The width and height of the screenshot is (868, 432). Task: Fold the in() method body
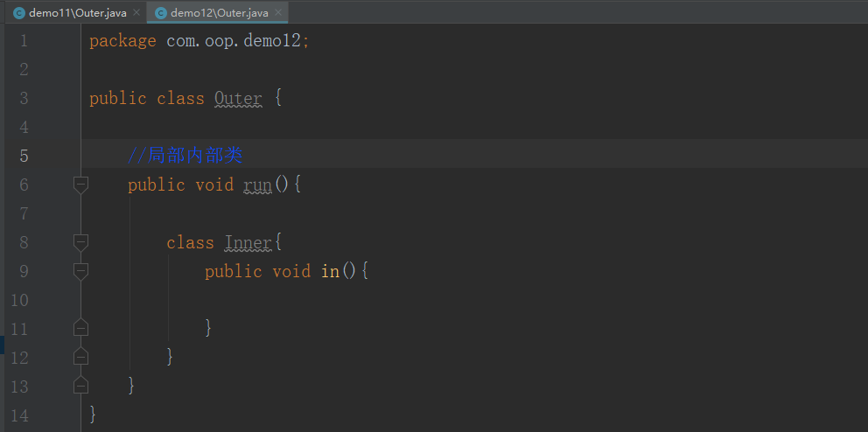[x=80, y=271]
